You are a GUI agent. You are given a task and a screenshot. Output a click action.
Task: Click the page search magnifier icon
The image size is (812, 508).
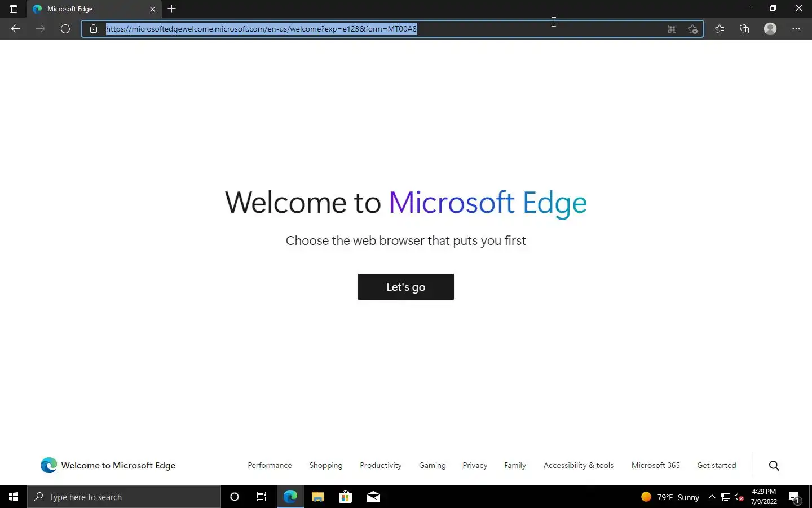point(774,466)
